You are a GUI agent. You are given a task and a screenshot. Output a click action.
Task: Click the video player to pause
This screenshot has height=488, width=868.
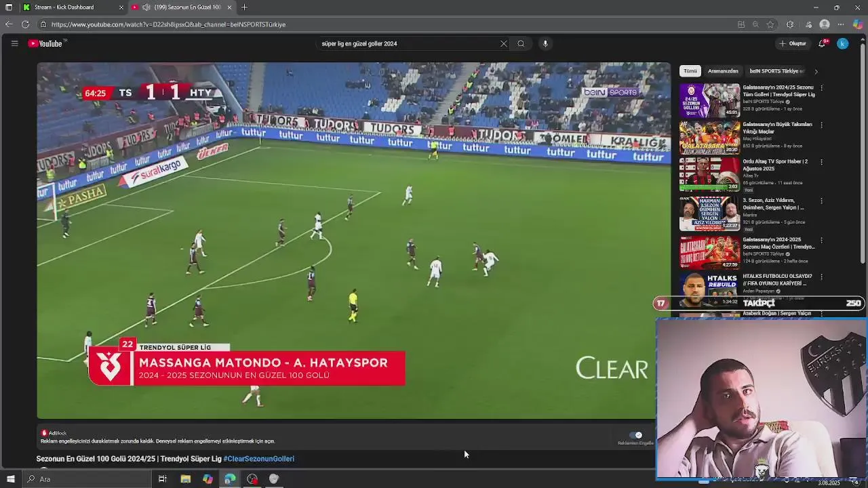click(353, 241)
